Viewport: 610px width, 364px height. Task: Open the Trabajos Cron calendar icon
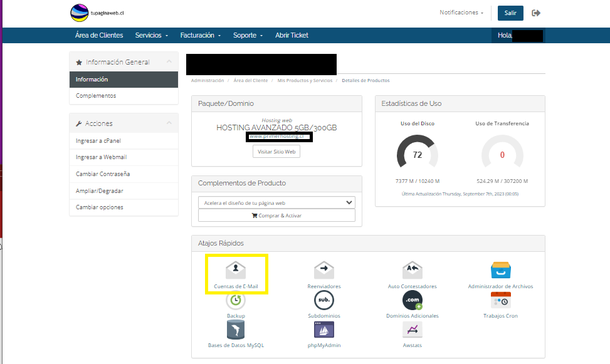[x=500, y=301]
